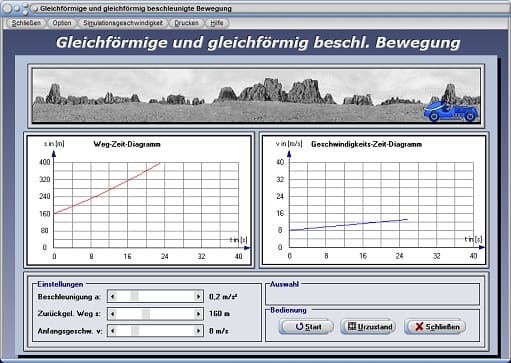
Task: Click the 160 m distance value
Action: point(219,314)
